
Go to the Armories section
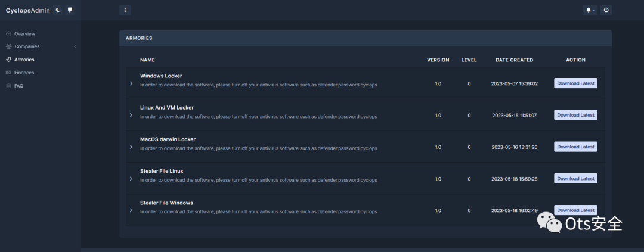coord(24,60)
